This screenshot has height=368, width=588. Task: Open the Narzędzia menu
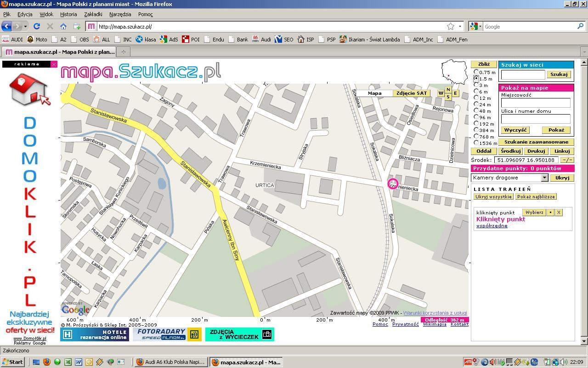[x=120, y=14]
